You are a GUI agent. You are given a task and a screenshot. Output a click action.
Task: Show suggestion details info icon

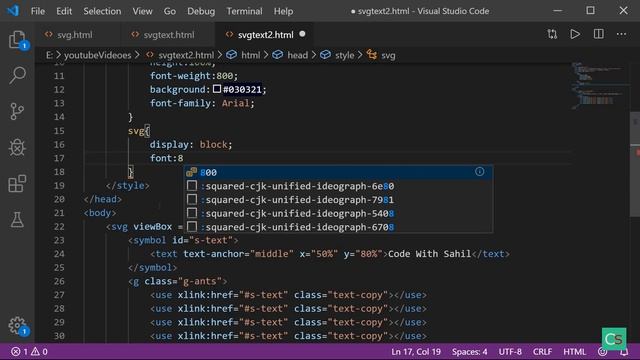pos(480,172)
